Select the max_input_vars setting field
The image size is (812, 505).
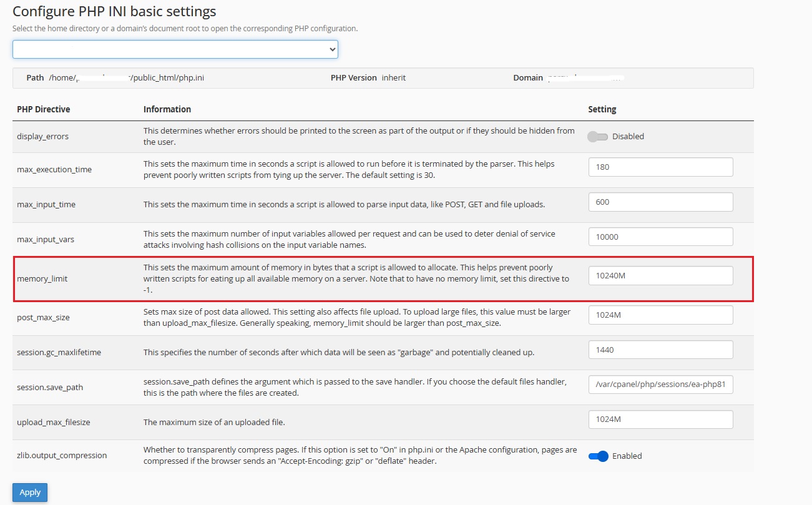(661, 237)
